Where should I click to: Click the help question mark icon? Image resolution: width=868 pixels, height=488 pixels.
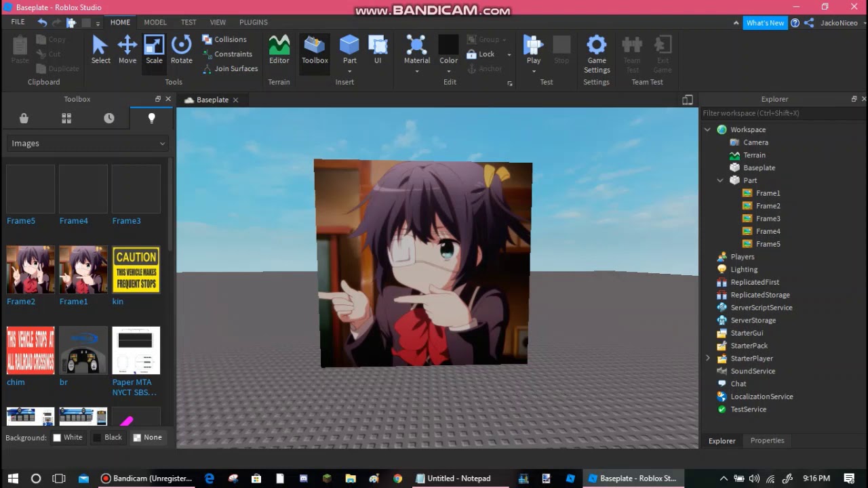pos(795,23)
